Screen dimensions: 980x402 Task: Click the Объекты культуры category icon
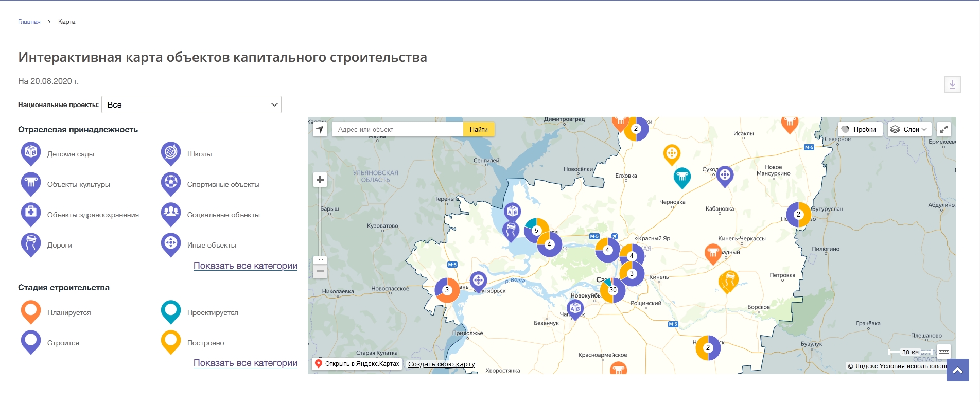[31, 183]
